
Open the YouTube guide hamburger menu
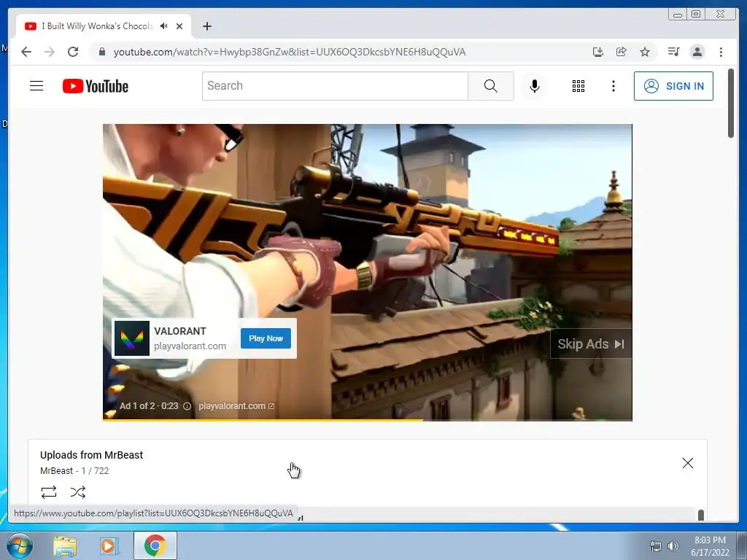(36, 86)
